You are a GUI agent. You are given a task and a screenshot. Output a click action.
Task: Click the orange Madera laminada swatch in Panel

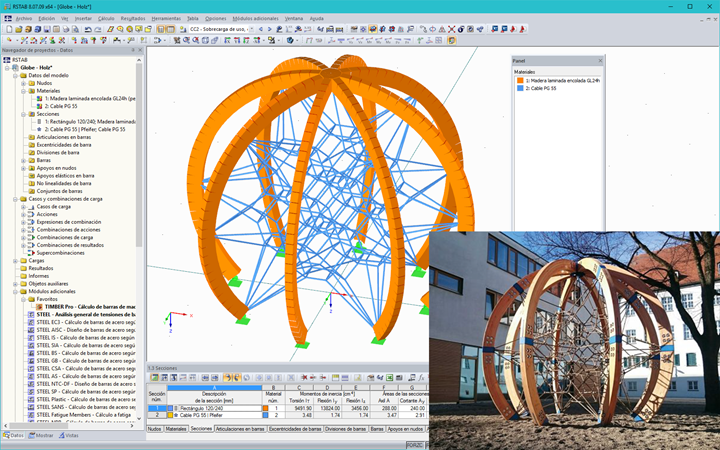(520, 80)
